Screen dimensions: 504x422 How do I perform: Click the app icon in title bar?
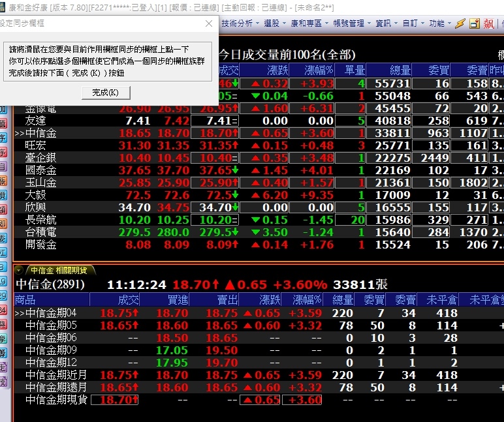[x=3, y=7]
